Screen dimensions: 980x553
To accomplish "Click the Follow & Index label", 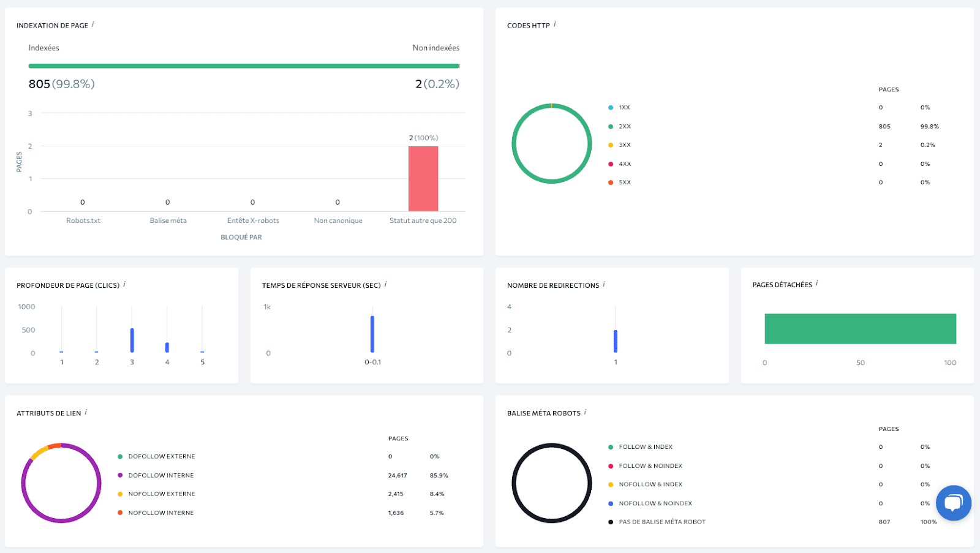I will click(646, 447).
